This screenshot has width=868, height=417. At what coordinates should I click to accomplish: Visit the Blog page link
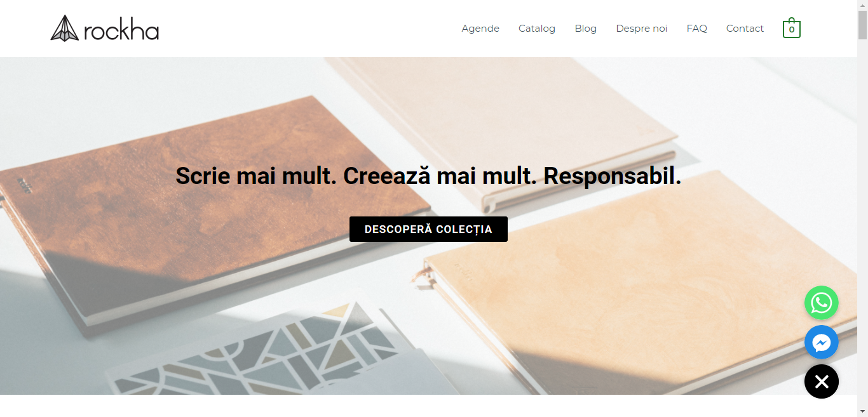586,29
